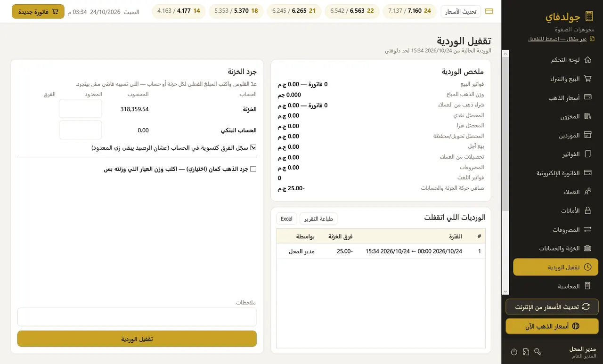Click غير مفعّل — اضغط للتفعيل activation link
This screenshot has height=364, width=603.
(x=558, y=39)
